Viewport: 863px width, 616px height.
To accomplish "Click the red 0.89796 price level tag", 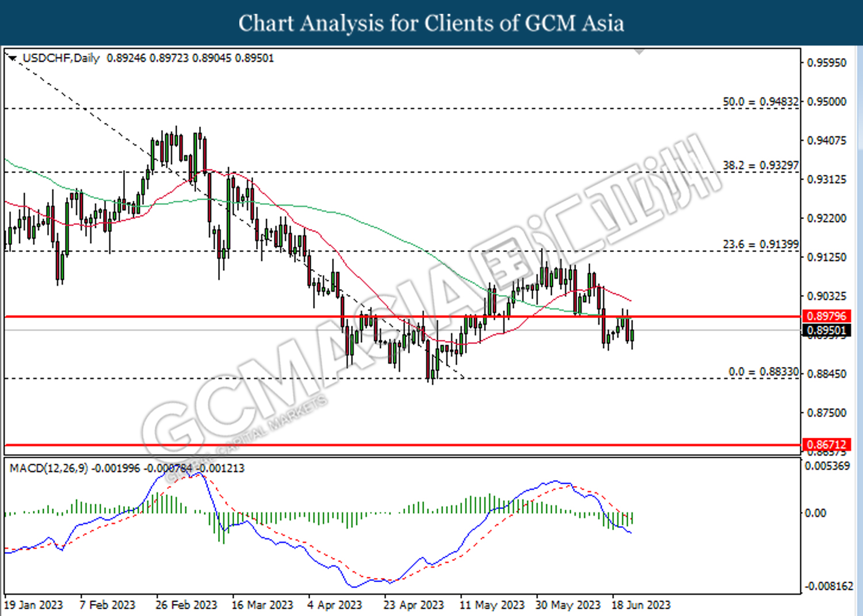I will point(826,316).
